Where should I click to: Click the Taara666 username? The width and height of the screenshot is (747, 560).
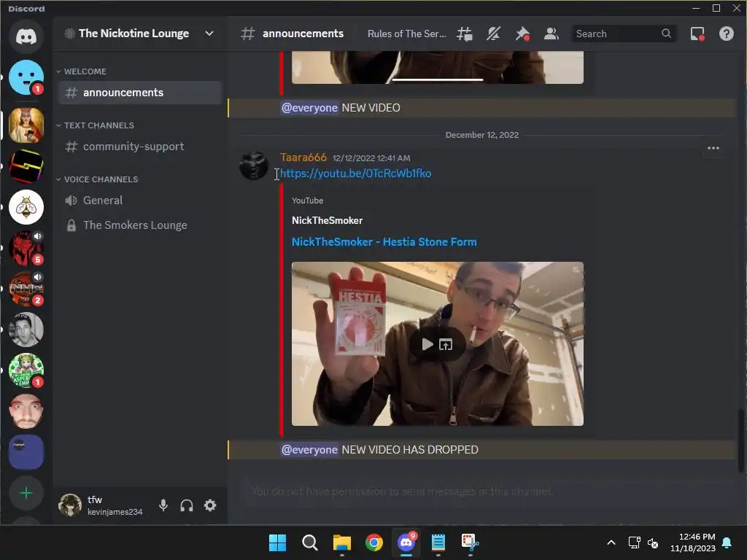pyautogui.click(x=303, y=157)
